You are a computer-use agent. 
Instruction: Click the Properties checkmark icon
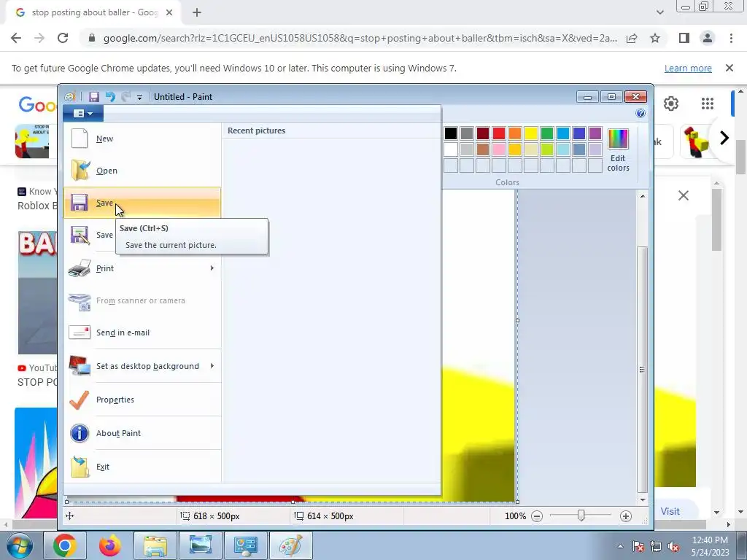[x=79, y=400]
